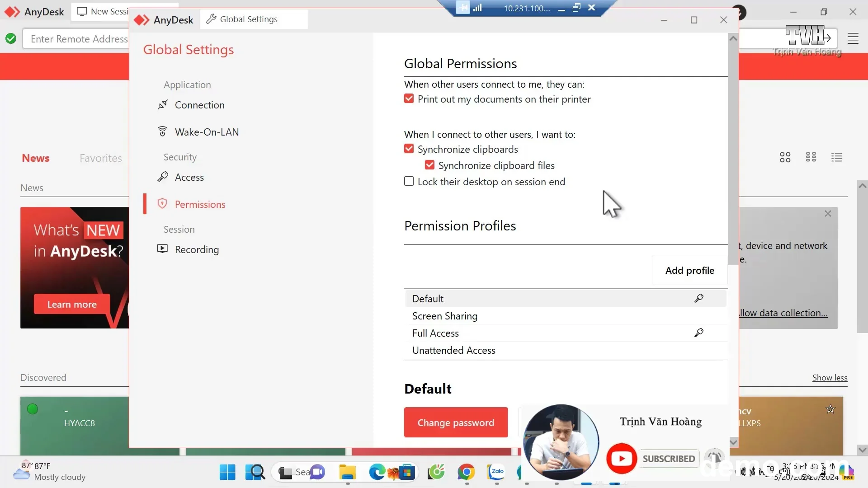Viewport: 868px width, 488px height.
Task: Click the Wake-On-LAN signal icon
Action: tap(163, 131)
